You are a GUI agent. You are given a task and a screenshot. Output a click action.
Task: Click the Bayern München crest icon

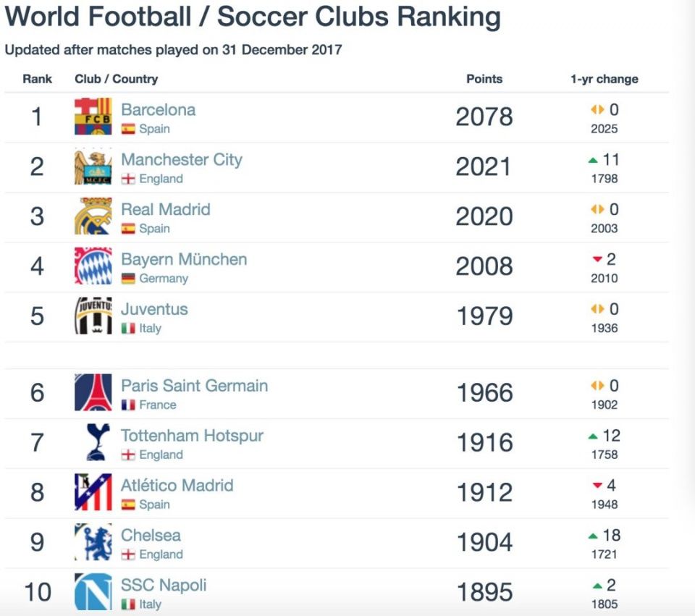click(93, 266)
